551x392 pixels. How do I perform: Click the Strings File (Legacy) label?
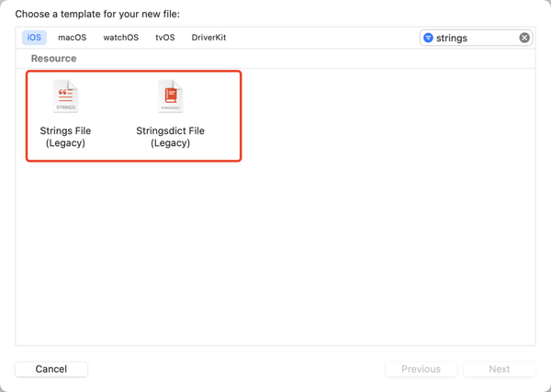tap(65, 137)
